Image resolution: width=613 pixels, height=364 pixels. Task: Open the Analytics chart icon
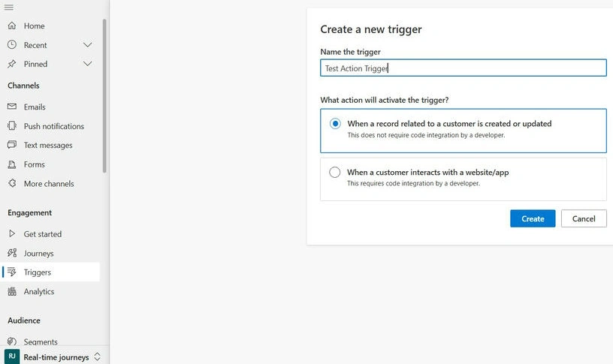(x=12, y=291)
